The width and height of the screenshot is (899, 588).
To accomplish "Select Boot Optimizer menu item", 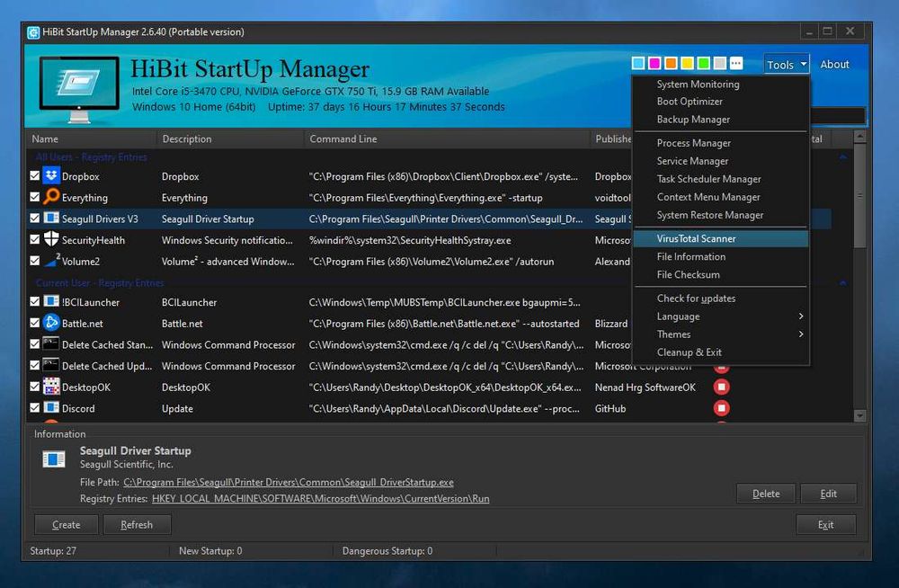I will pos(721,101).
